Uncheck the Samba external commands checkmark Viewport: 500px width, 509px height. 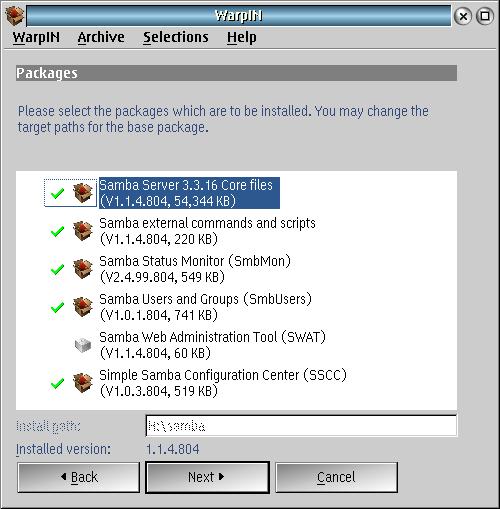pyautogui.click(x=57, y=231)
